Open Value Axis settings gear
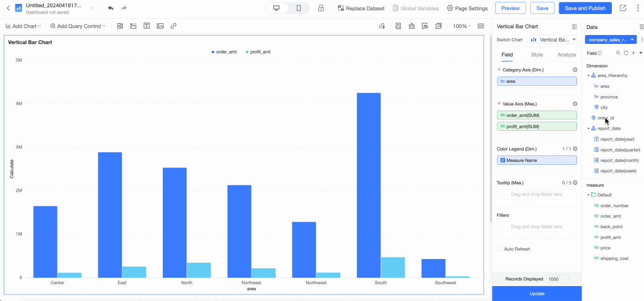 click(575, 104)
